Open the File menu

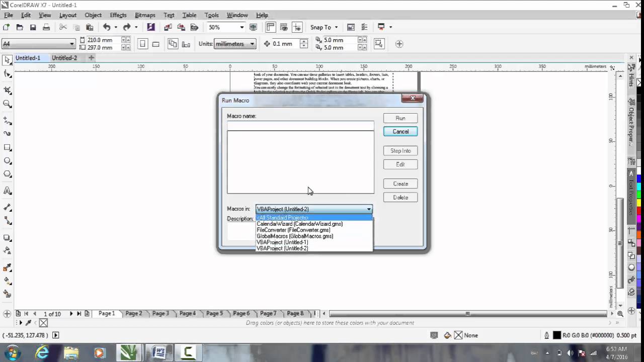click(9, 15)
